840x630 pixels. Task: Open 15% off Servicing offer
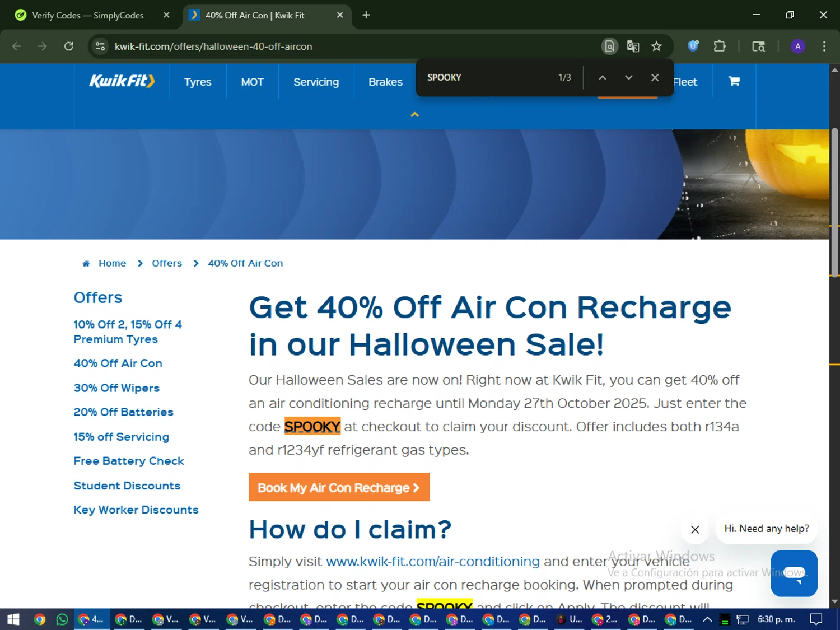[x=121, y=436]
